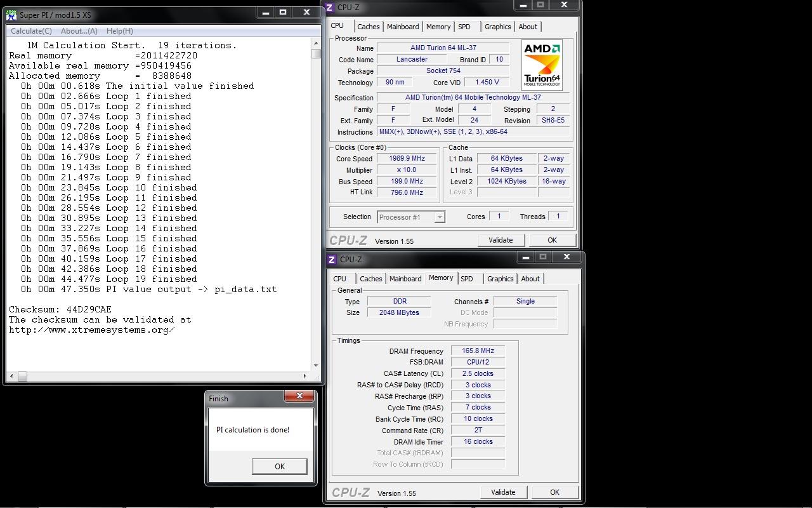Click Validate in upper CPU-Z window
The width and height of the screenshot is (812, 508).
tap(501, 240)
